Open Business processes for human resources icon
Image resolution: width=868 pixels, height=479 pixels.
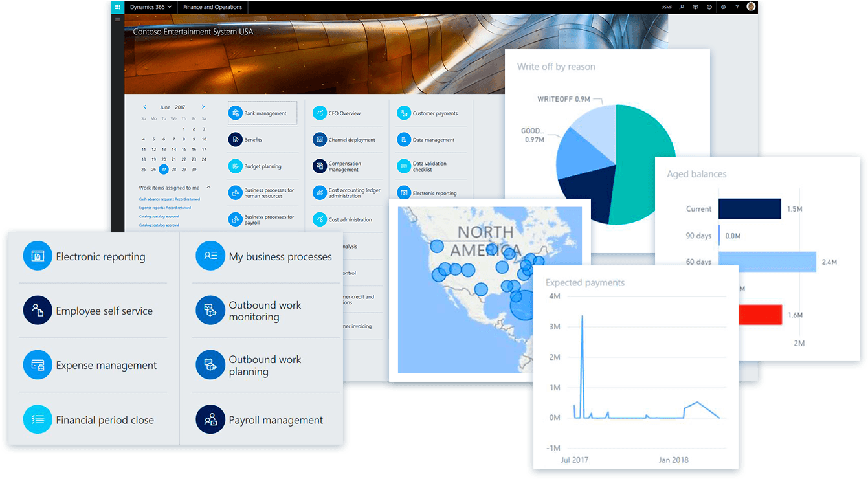pyautogui.click(x=236, y=193)
